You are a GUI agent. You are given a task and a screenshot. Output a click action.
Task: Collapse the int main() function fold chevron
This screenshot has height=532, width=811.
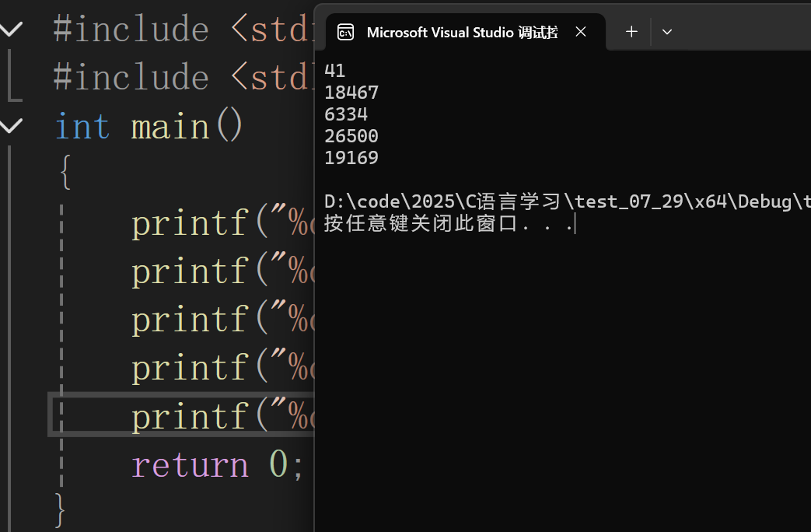point(11,125)
